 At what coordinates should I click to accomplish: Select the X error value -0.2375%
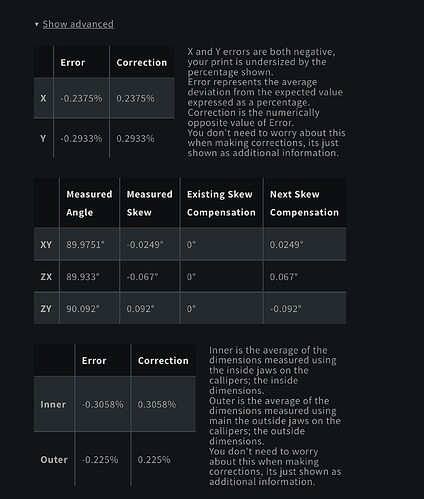pos(81,98)
